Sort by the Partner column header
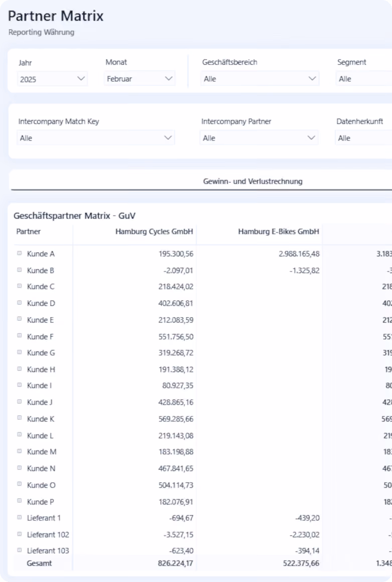 point(28,232)
